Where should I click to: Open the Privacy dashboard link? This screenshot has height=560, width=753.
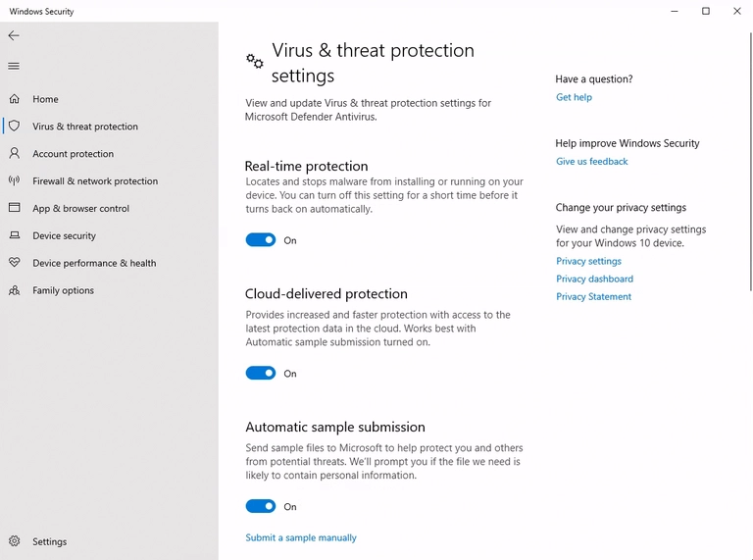[x=594, y=280]
